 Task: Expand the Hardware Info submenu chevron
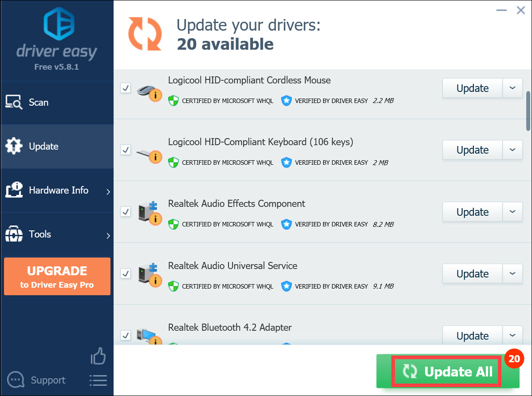pyautogui.click(x=108, y=192)
